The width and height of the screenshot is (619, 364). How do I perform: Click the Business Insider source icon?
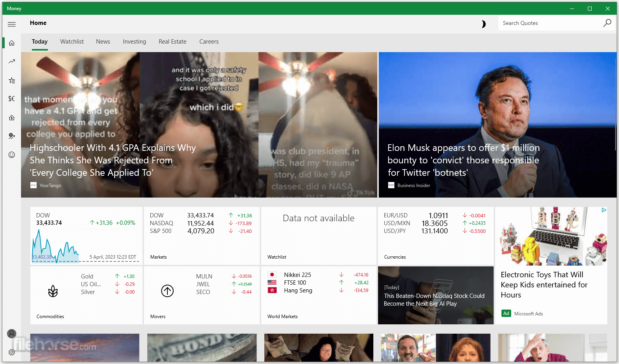pos(391,185)
